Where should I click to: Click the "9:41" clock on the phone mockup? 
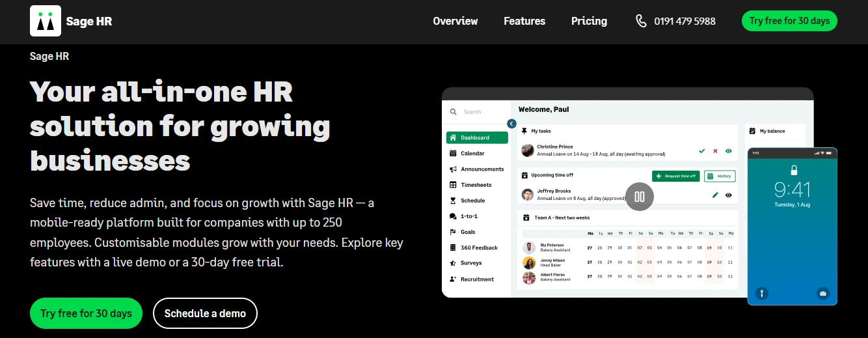click(793, 190)
